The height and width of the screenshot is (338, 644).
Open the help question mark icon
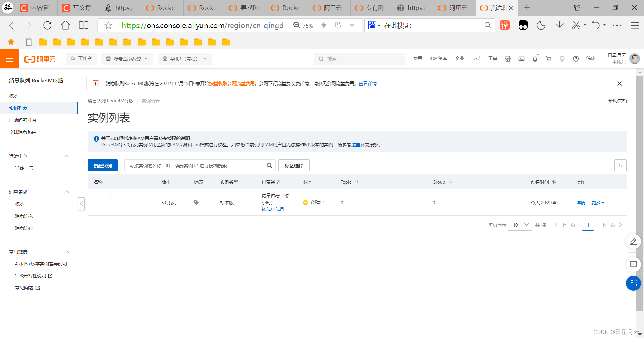tap(576, 59)
